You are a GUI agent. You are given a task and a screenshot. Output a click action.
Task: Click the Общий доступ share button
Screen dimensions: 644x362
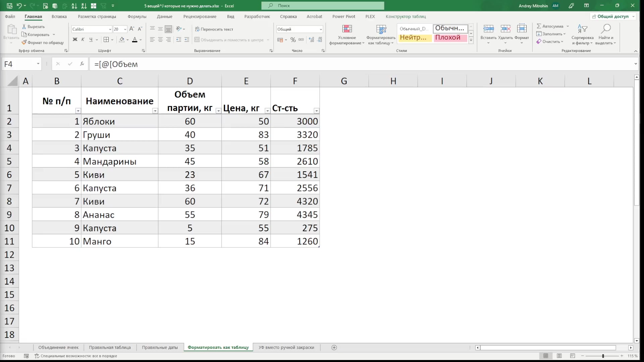612,16
